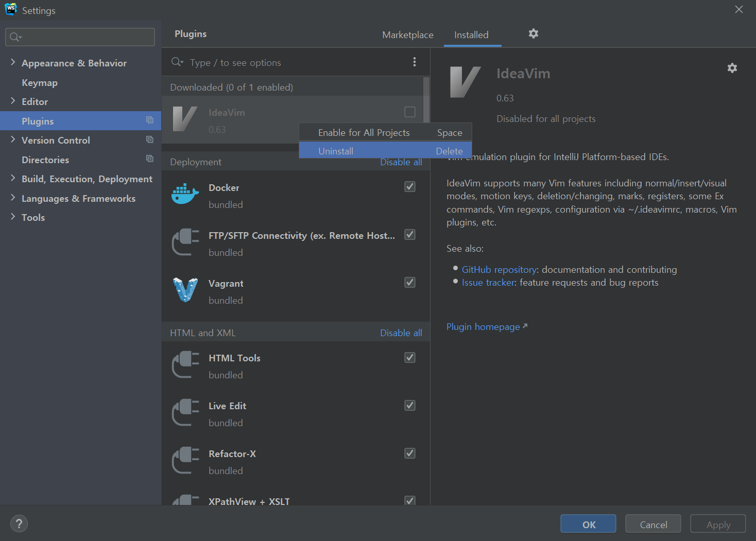Click external link arrow after Plugin homepage

point(525,326)
